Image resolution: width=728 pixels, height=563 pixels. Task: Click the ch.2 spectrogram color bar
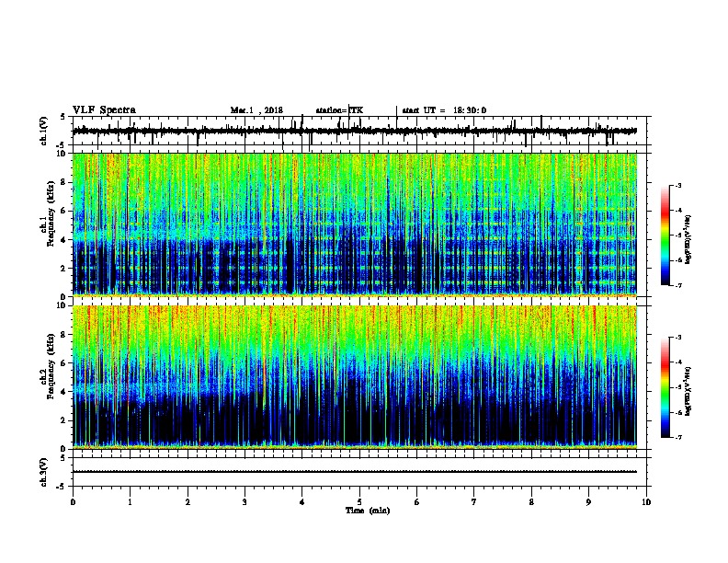(665, 387)
